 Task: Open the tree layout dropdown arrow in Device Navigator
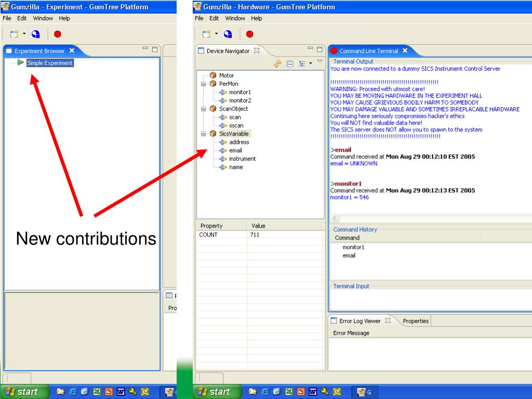[311, 63]
